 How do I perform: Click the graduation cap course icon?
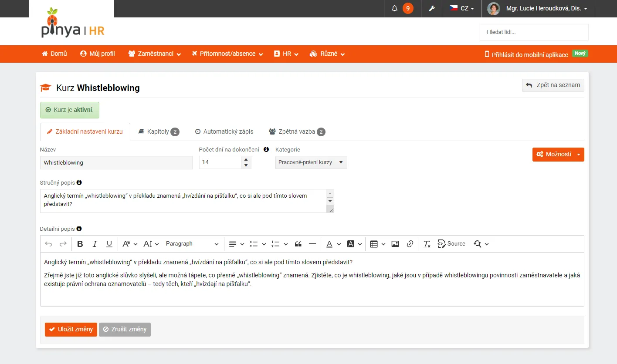click(x=46, y=88)
